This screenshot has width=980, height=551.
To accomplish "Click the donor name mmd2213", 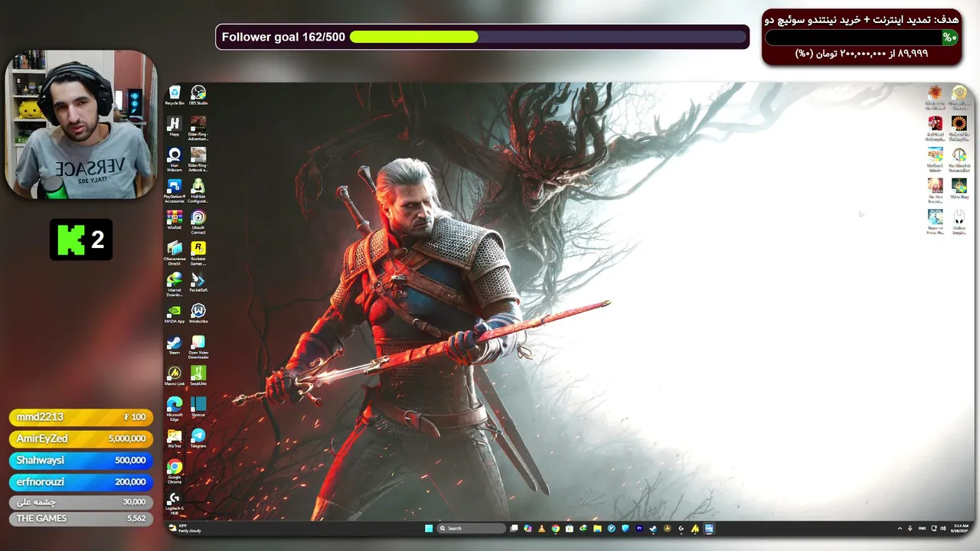I will click(40, 417).
